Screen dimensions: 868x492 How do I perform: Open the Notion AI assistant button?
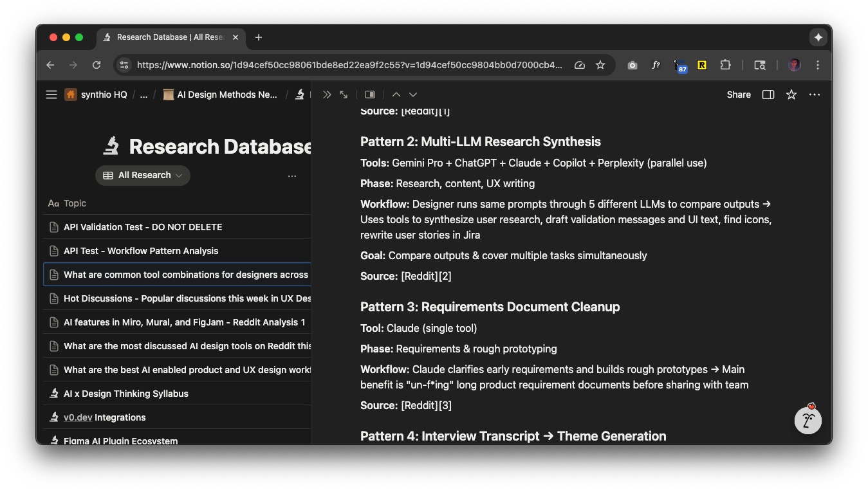[809, 420]
